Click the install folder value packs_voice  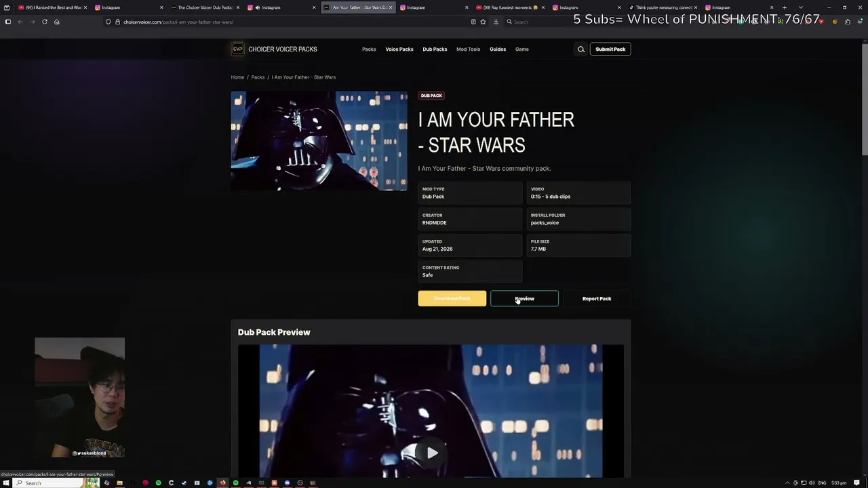coord(545,223)
